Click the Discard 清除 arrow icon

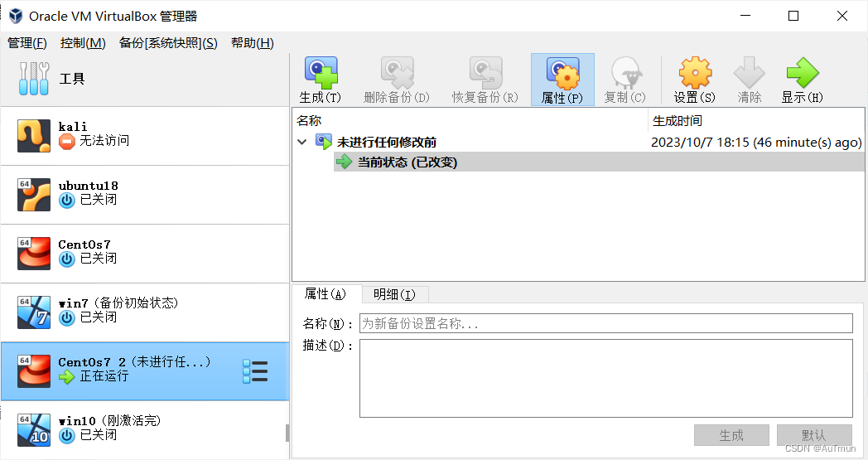749,73
